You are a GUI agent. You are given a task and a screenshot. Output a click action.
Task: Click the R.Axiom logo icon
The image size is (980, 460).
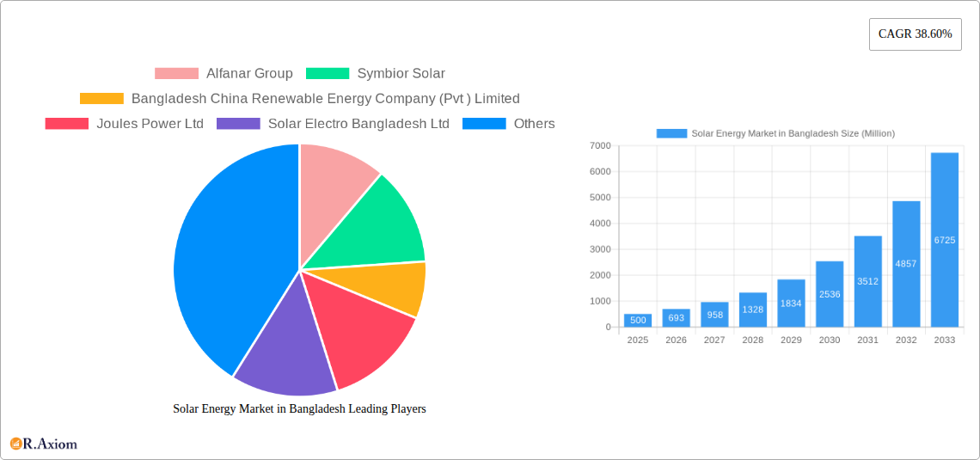click(x=16, y=444)
